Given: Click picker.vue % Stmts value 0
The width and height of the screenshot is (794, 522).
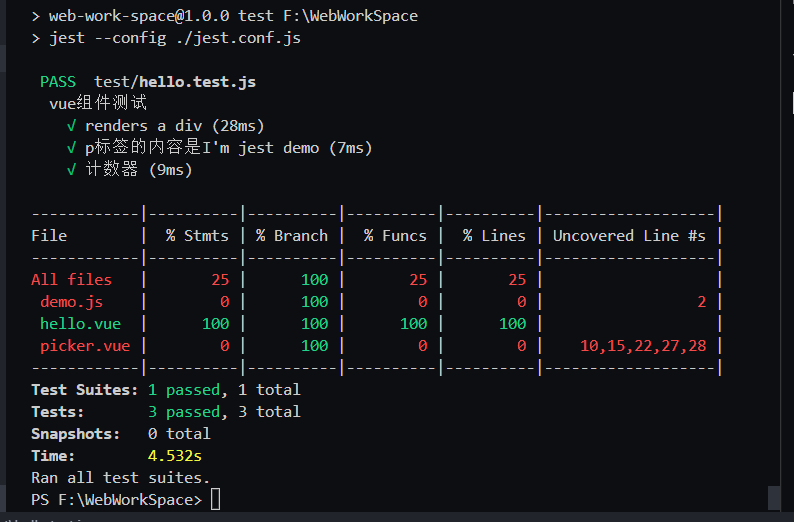Looking at the screenshot, I should coord(224,346).
